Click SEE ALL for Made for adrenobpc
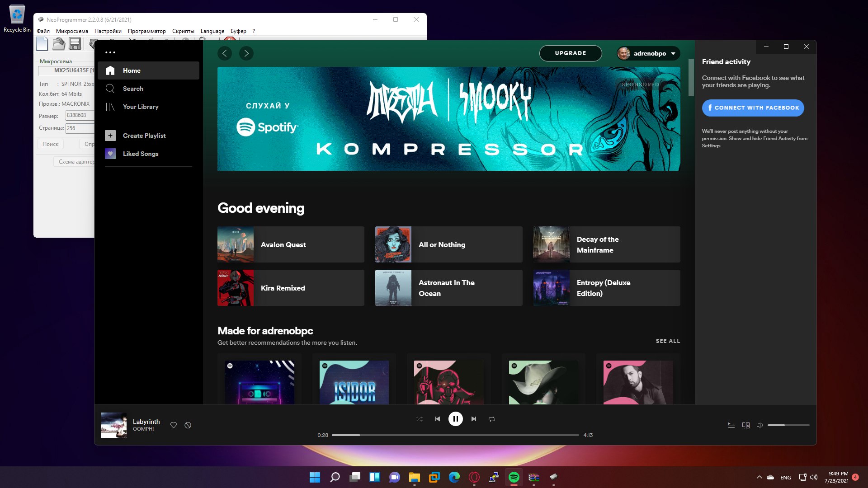 (668, 341)
